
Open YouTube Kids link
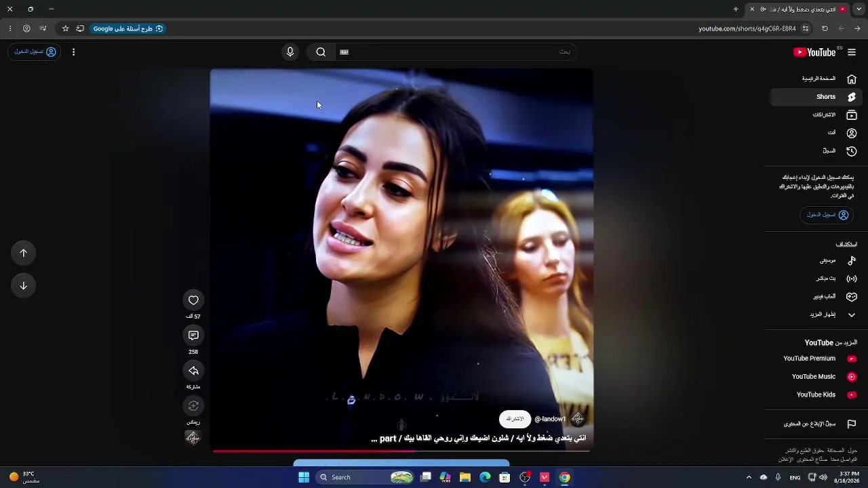(x=816, y=394)
